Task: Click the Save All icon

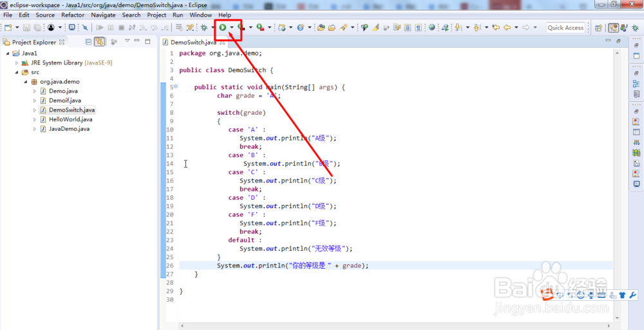Action: (x=37, y=28)
